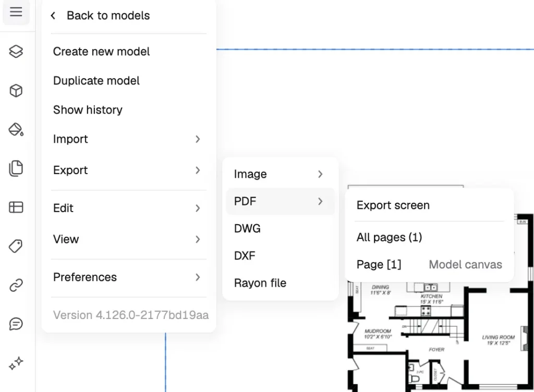Click the hamburger menu icon
Image resolution: width=534 pixels, height=392 pixels.
coord(16,12)
